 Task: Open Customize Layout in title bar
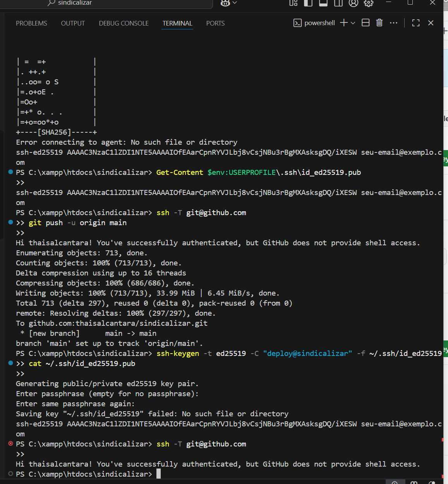pyautogui.click(x=294, y=3)
